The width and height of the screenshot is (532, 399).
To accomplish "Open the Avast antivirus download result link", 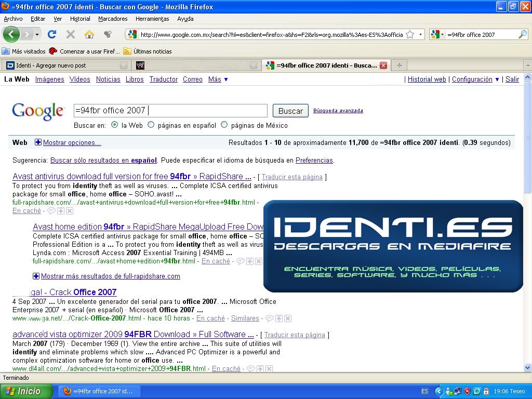I will [132, 177].
